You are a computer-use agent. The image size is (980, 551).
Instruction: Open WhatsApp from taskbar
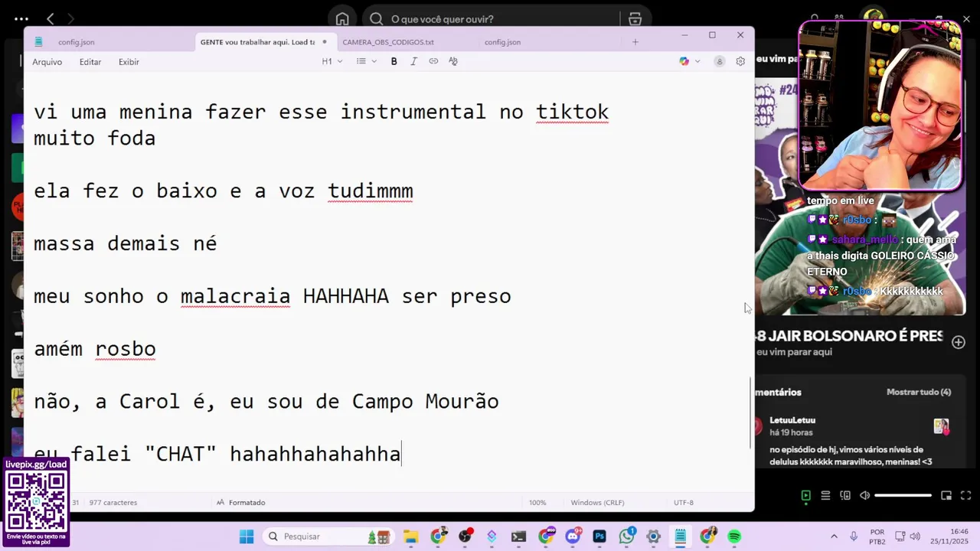point(627,536)
